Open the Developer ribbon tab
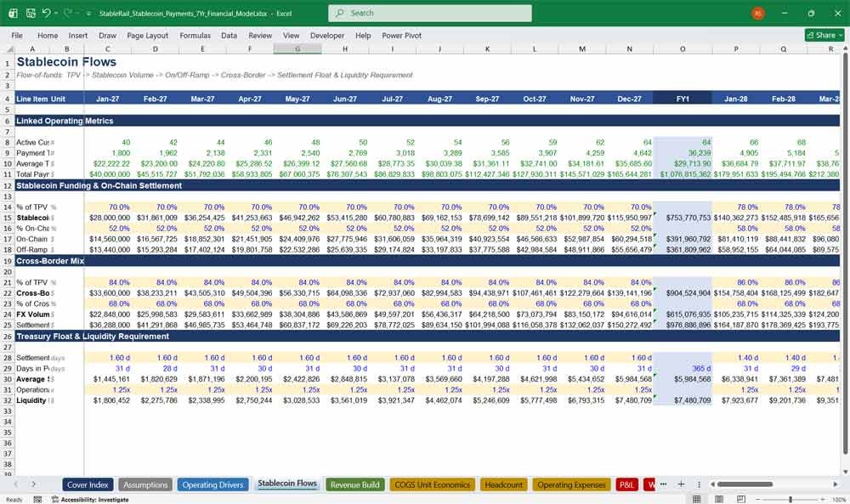850x504 pixels. click(327, 35)
